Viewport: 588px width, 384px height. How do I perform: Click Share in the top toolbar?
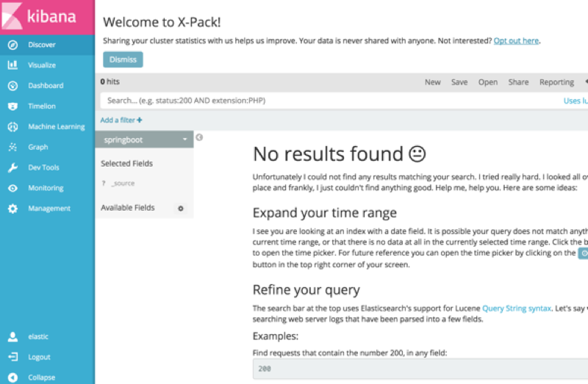(x=518, y=82)
